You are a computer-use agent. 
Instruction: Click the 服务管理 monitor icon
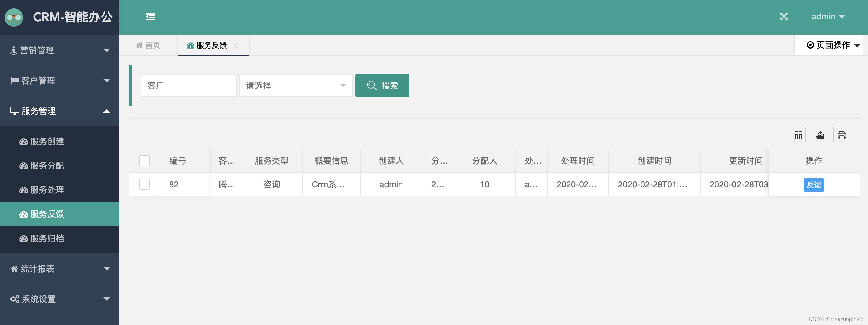15,111
